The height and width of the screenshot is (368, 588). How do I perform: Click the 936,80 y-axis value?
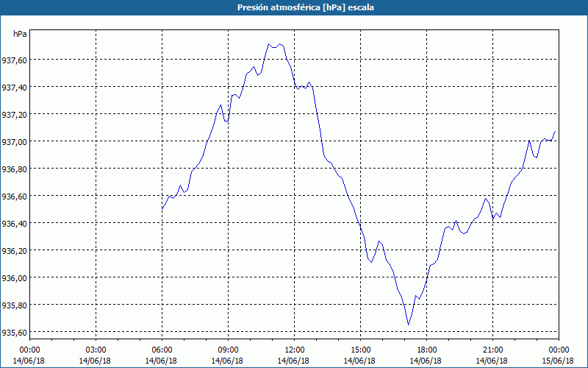pyautogui.click(x=14, y=169)
